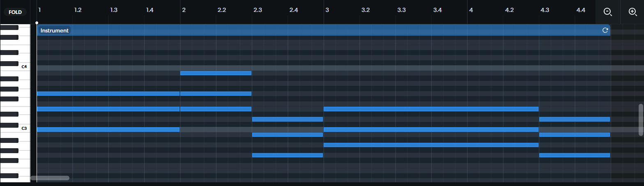The height and width of the screenshot is (186, 644).
Task: Click the loop icon on Instrument clip
Action: point(605,30)
